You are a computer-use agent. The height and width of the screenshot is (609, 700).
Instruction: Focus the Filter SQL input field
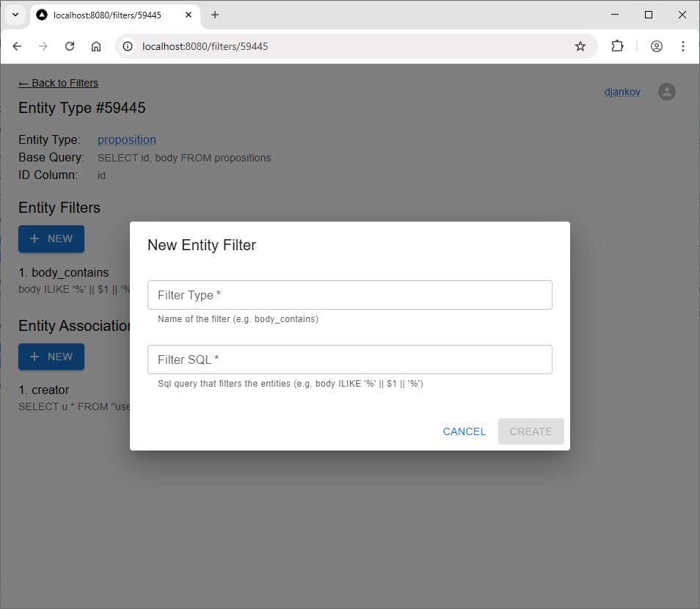[349, 360]
